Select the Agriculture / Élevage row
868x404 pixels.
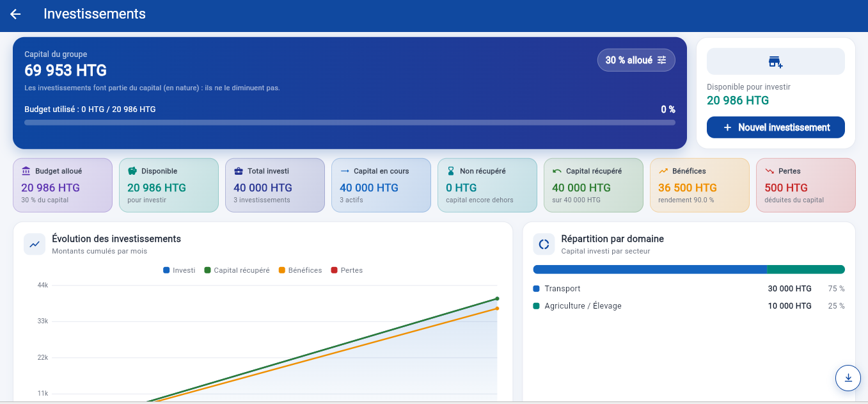coord(689,306)
